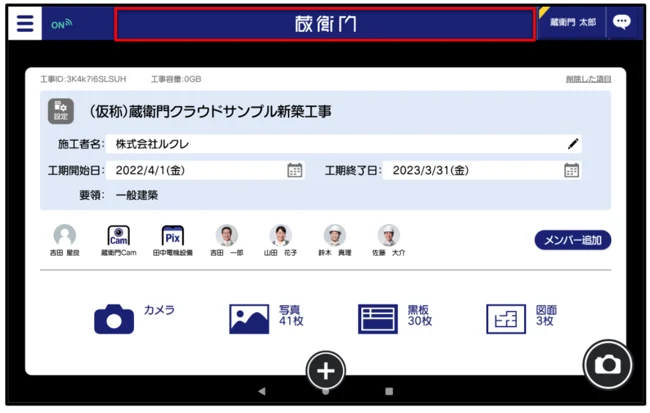This screenshot has height=413, width=650.
Task: Tap the round plus button at bottom
Action: 325,371
